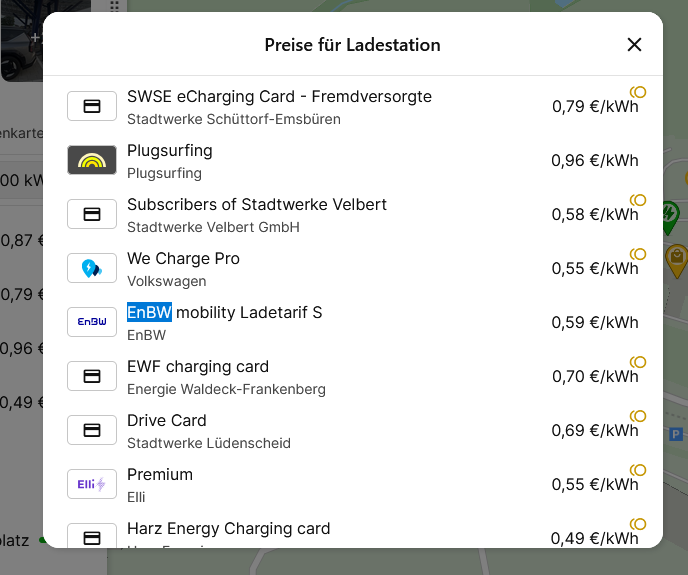Click provider Energie Waldeck-Frankenberg

tap(226, 389)
